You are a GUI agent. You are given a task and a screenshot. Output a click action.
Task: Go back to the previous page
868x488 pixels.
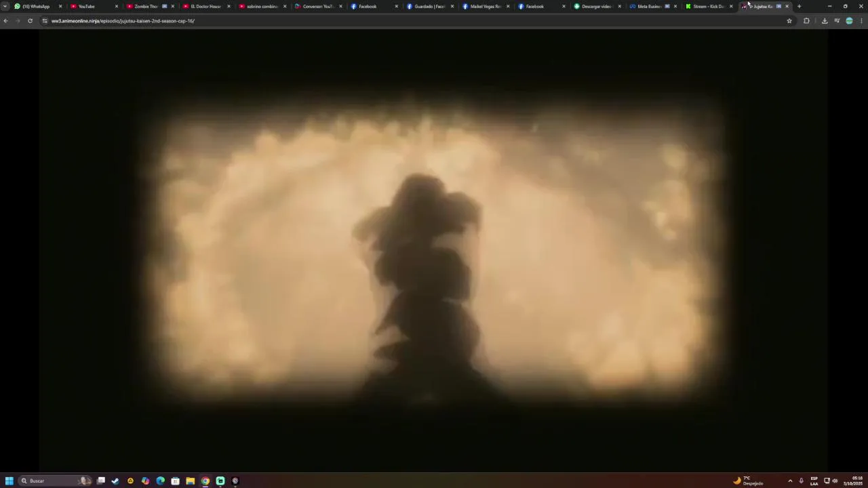5,21
